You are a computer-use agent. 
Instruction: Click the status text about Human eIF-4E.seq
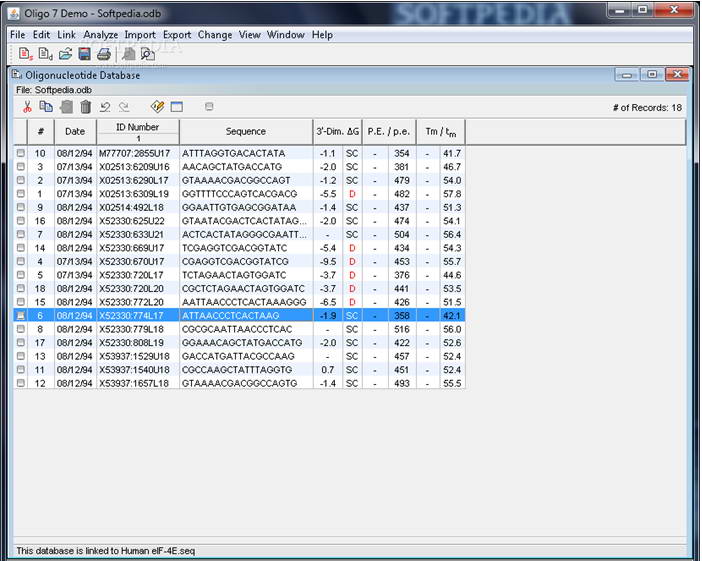106,551
